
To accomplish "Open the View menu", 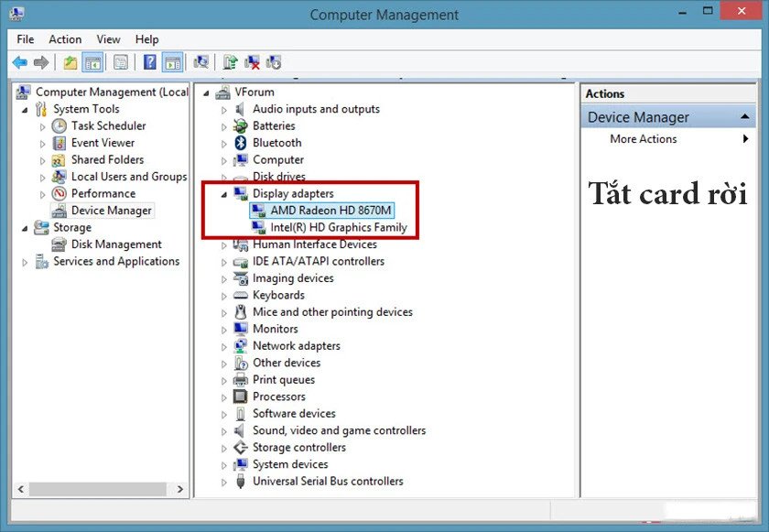I will click(x=108, y=39).
